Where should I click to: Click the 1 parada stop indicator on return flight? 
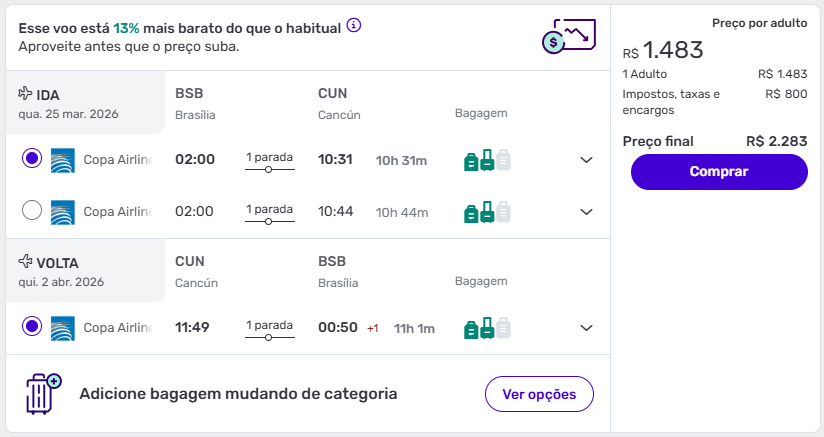(269, 329)
